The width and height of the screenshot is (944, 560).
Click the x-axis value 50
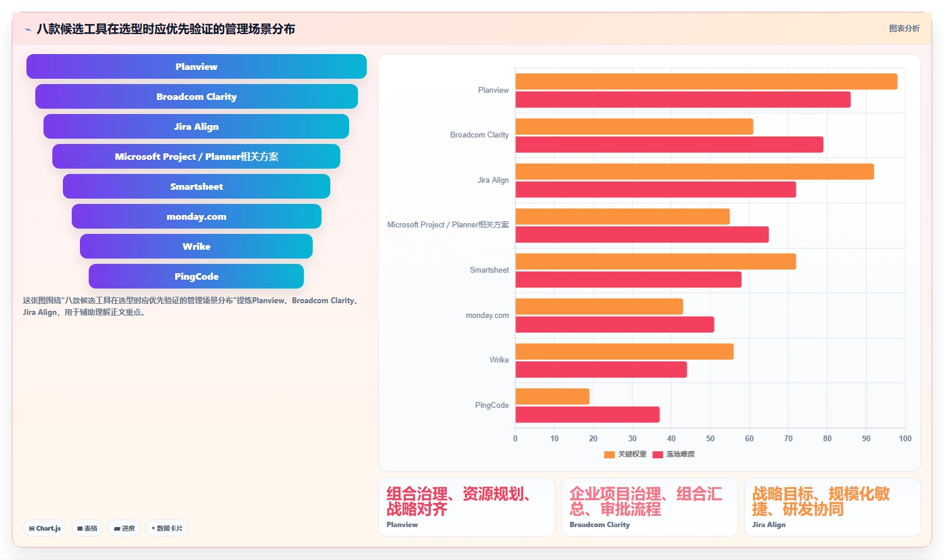(x=710, y=438)
